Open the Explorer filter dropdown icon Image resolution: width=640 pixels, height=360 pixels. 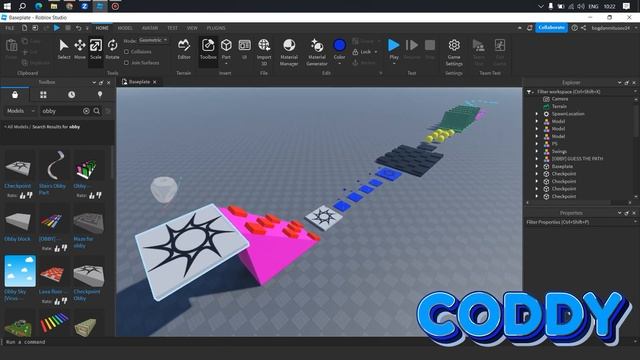(x=530, y=92)
